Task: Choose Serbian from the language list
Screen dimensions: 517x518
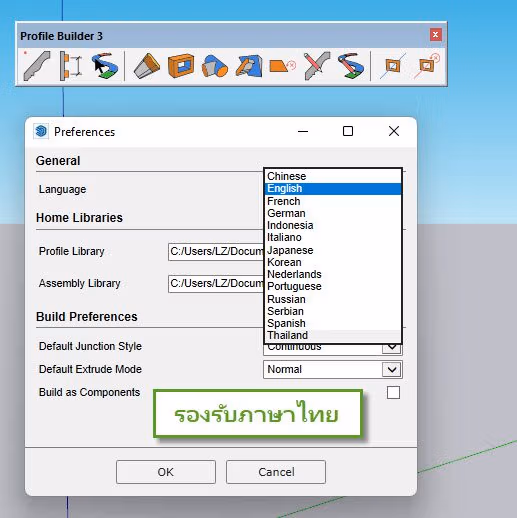Action: point(333,311)
